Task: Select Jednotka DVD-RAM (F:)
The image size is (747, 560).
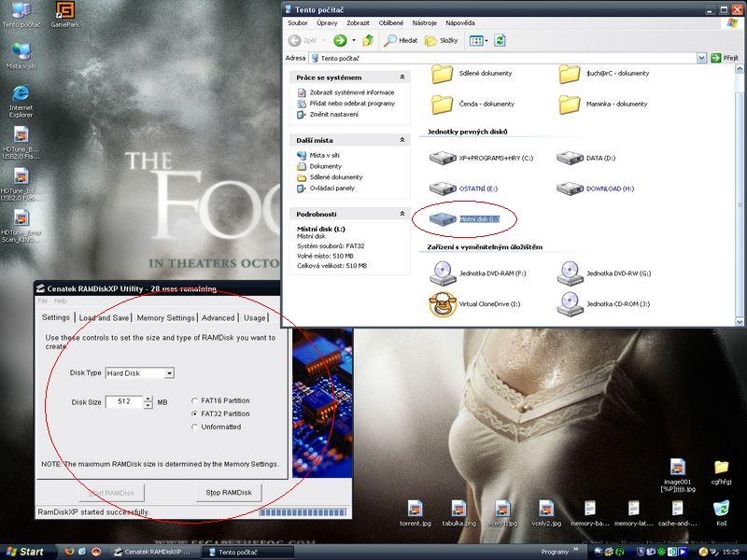Action: click(x=478, y=273)
